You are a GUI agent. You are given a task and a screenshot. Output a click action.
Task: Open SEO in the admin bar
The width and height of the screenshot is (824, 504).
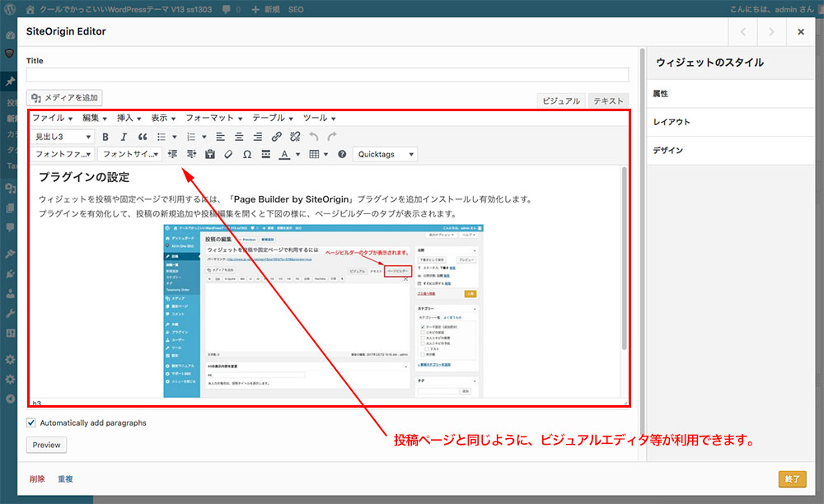(x=296, y=9)
